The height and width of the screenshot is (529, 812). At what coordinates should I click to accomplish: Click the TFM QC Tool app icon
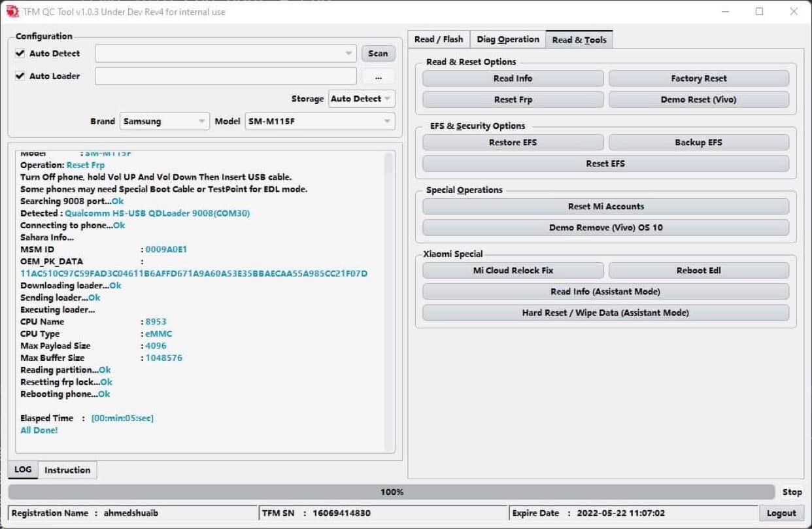tap(12, 11)
